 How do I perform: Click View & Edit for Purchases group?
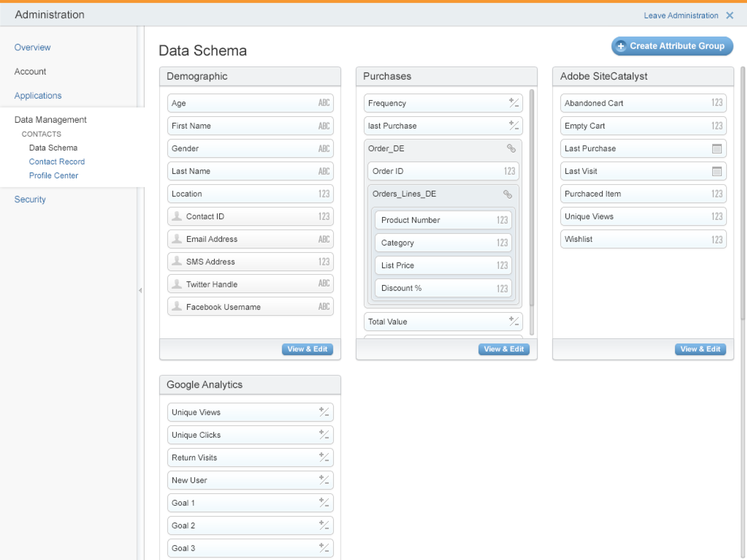tap(504, 349)
